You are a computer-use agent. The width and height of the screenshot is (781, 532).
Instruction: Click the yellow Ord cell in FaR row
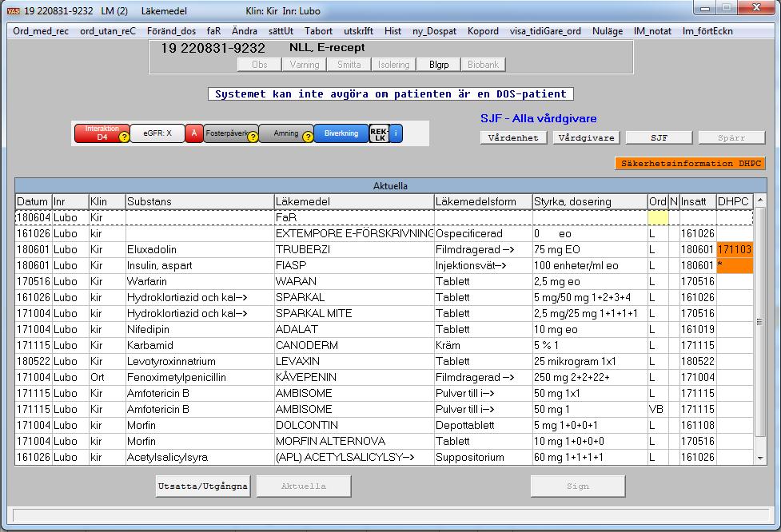click(657, 218)
